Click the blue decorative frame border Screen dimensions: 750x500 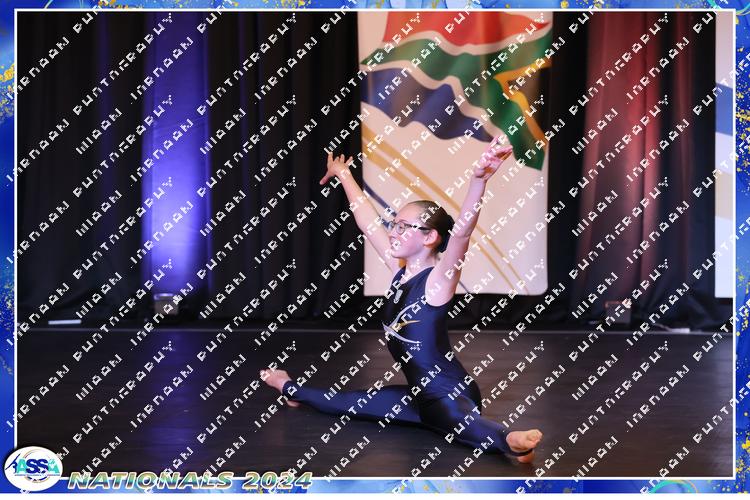coord(7,250)
